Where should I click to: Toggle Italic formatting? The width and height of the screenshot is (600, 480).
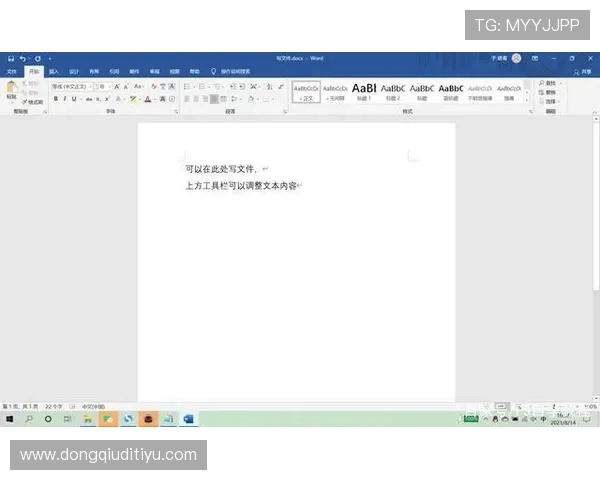pyautogui.click(x=65, y=99)
